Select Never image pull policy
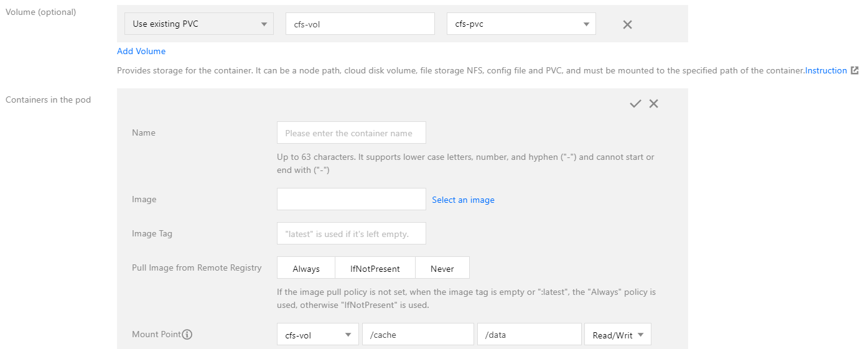Screen dimensions: 868x349 click(442, 268)
